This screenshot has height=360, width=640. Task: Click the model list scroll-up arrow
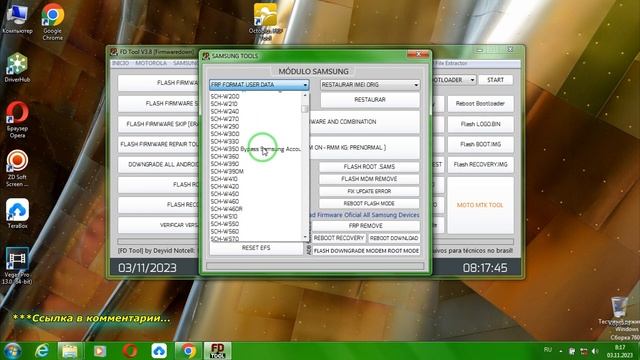click(x=305, y=96)
